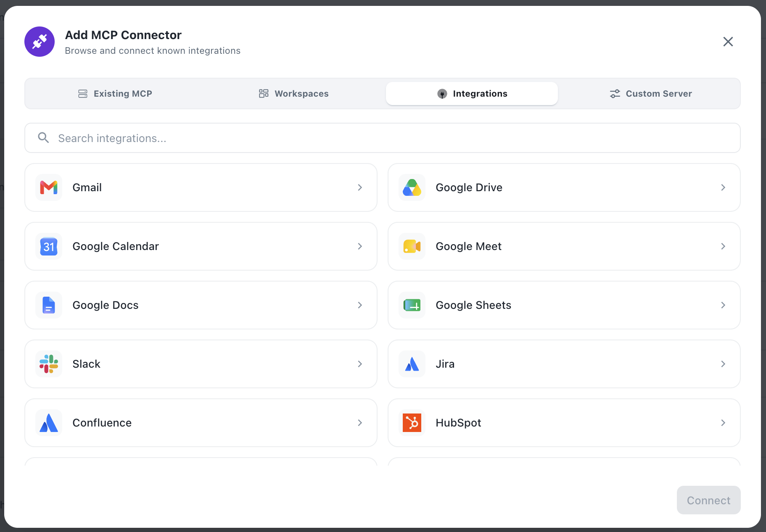Click the Slack logo icon
Screen dimensions: 766x532
coord(49,364)
